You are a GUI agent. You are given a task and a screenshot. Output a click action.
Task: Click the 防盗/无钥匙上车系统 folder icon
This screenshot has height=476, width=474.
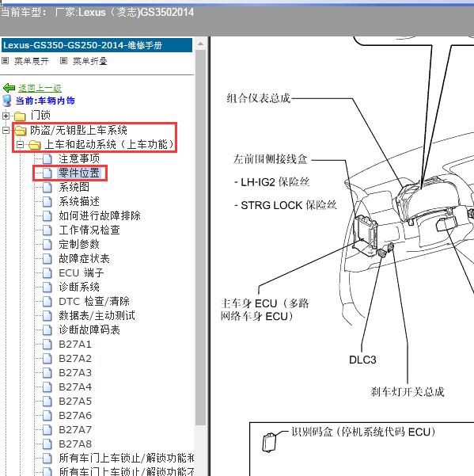pos(21,131)
